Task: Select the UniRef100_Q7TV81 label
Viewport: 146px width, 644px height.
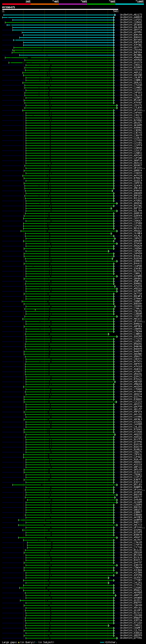Action: 131,638
